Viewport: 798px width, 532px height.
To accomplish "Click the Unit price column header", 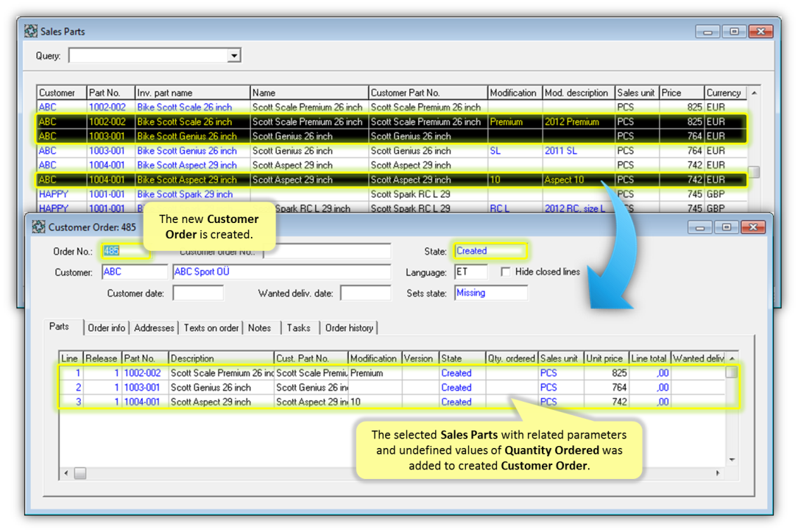I will click(x=606, y=358).
